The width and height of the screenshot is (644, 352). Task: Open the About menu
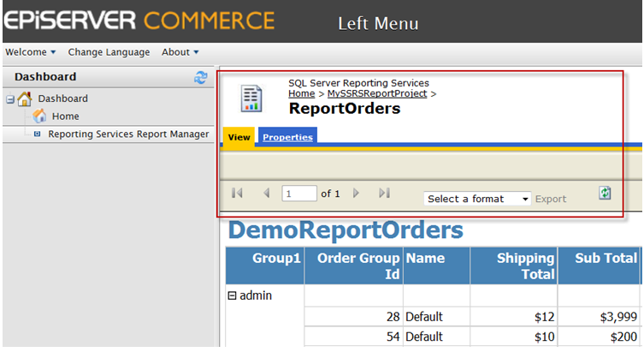[180, 52]
